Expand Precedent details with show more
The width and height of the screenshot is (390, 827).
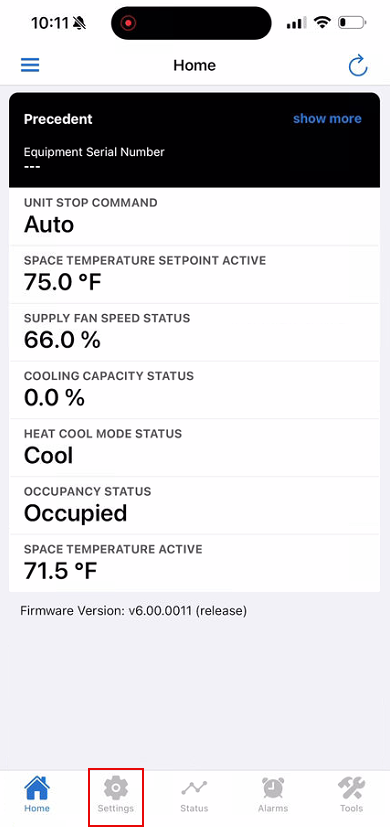[327, 119]
